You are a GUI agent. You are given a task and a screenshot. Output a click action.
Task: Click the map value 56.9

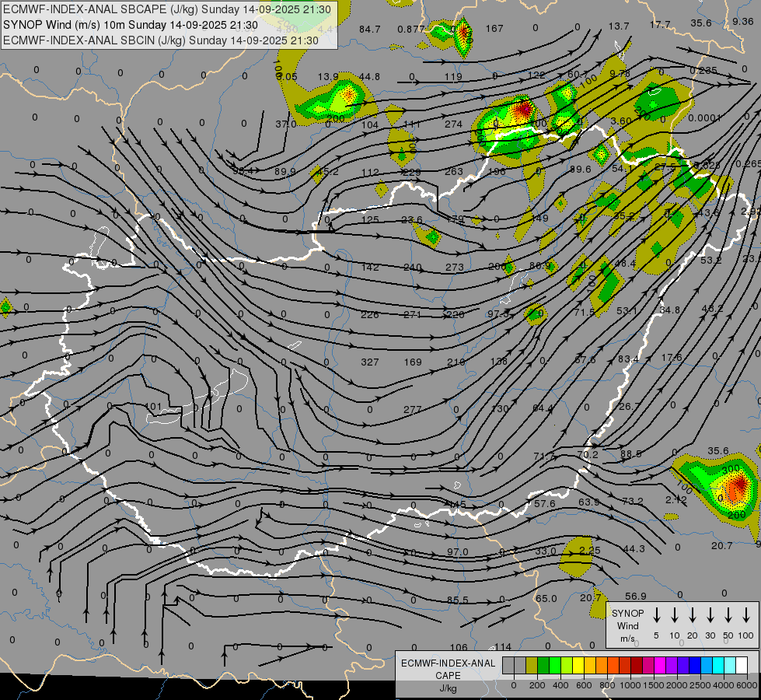[636, 596]
